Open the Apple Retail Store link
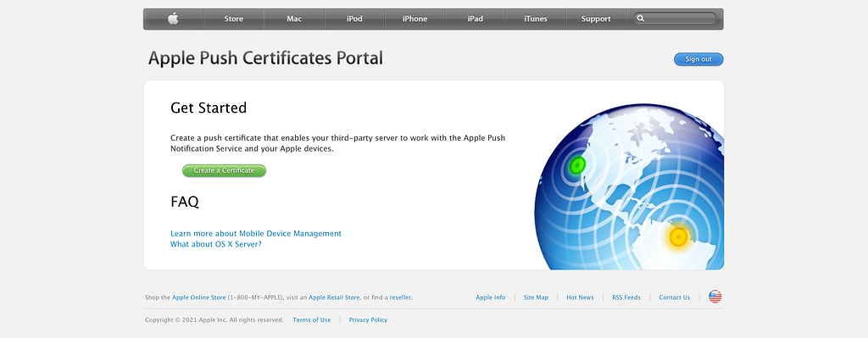Image resolution: width=868 pixels, height=338 pixels. click(334, 297)
